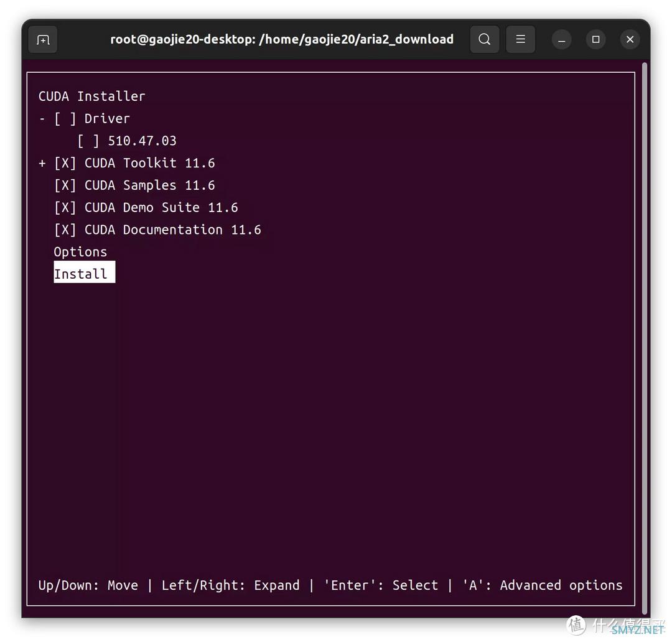Uncheck CUDA Samples 11.6 checkbox

[x=65, y=185]
